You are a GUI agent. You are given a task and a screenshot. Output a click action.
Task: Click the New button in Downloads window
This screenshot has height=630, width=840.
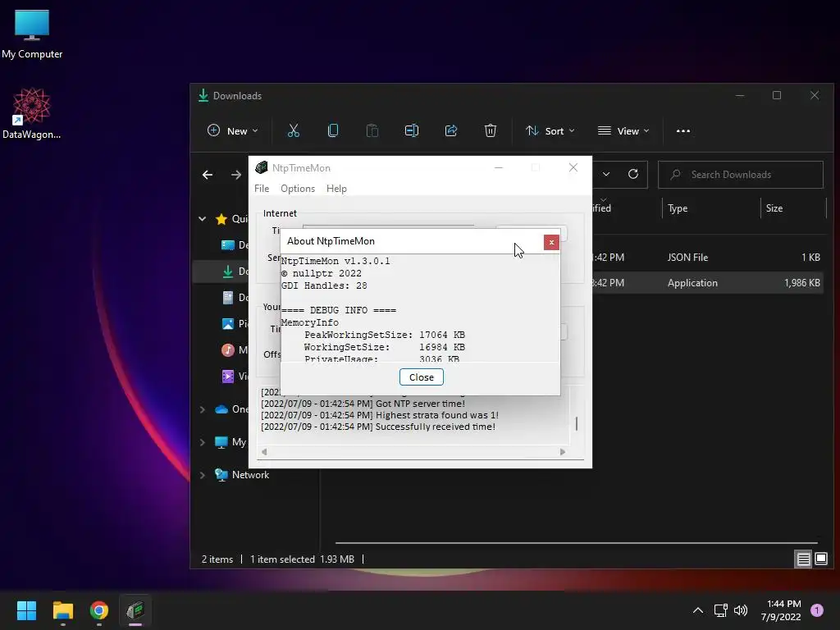click(x=232, y=130)
